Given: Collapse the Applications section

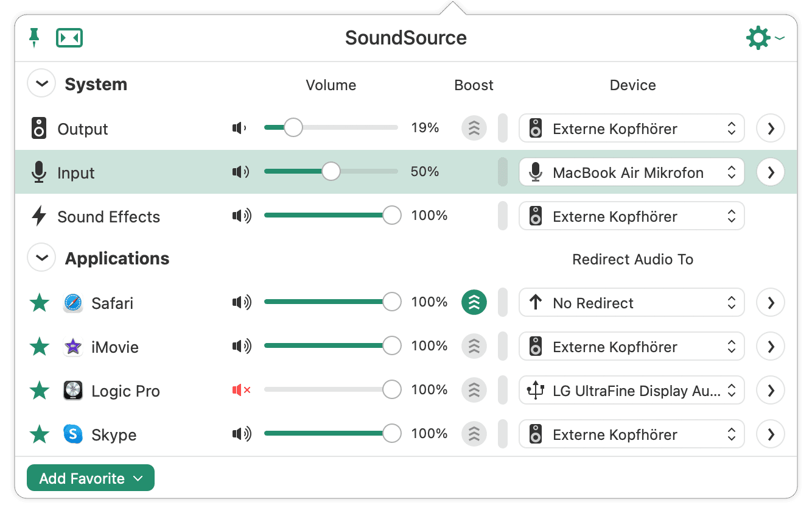Looking at the screenshot, I should 41,258.
